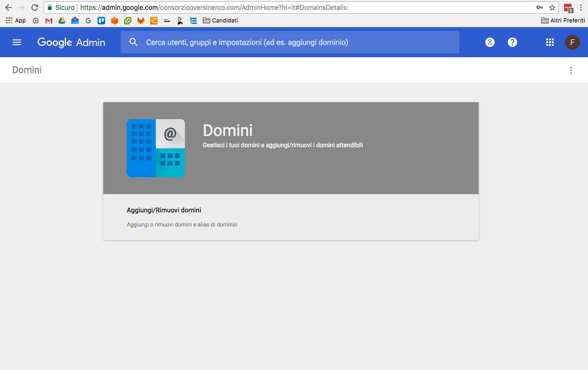The image size is (588, 370).
Task: Open the Candidati bookmarks folder
Action: (221, 21)
